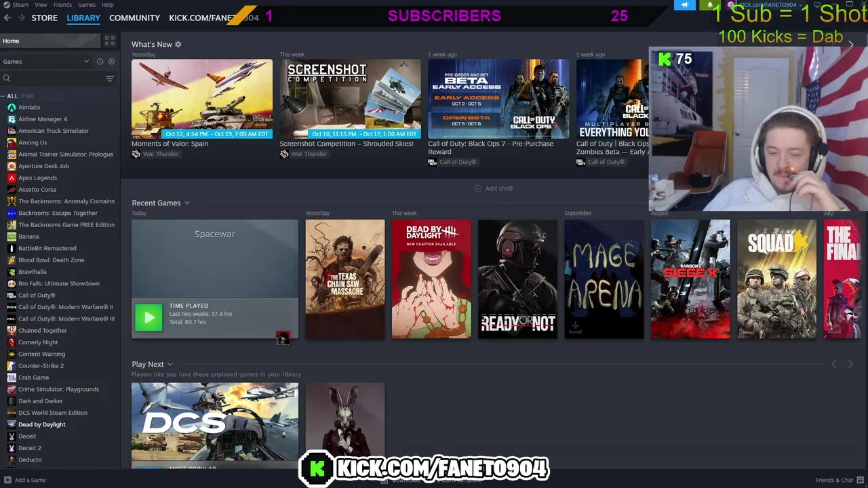Toggle show only ready-to-play games
This screenshot has width=868, height=488.
pyautogui.click(x=112, y=62)
